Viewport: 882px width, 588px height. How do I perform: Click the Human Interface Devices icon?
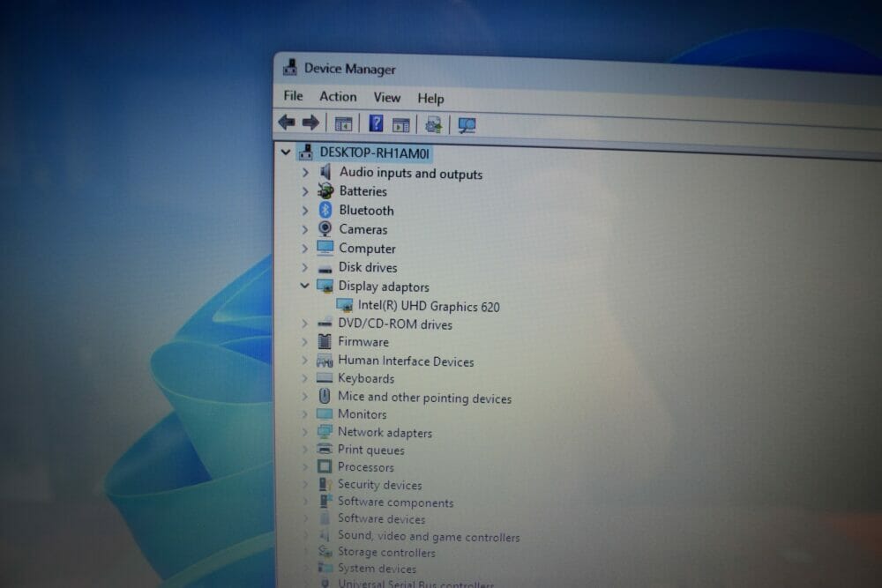(x=325, y=361)
